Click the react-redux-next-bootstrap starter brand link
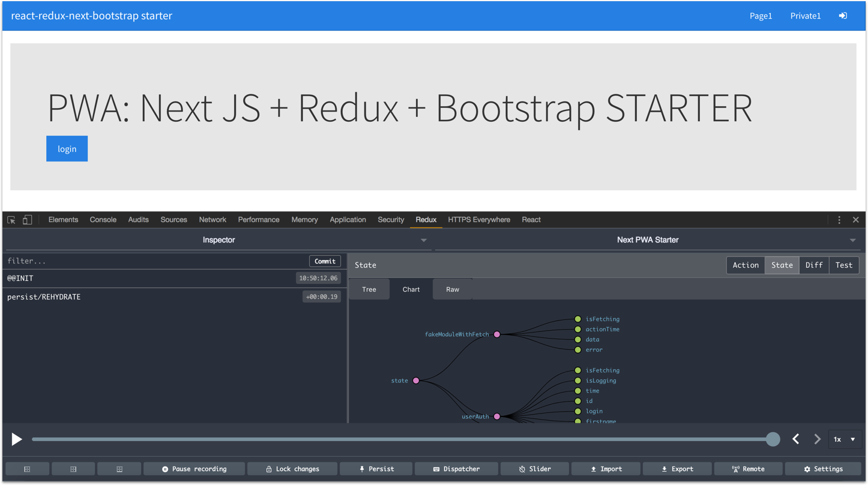The height and width of the screenshot is (485, 868). [x=91, y=16]
